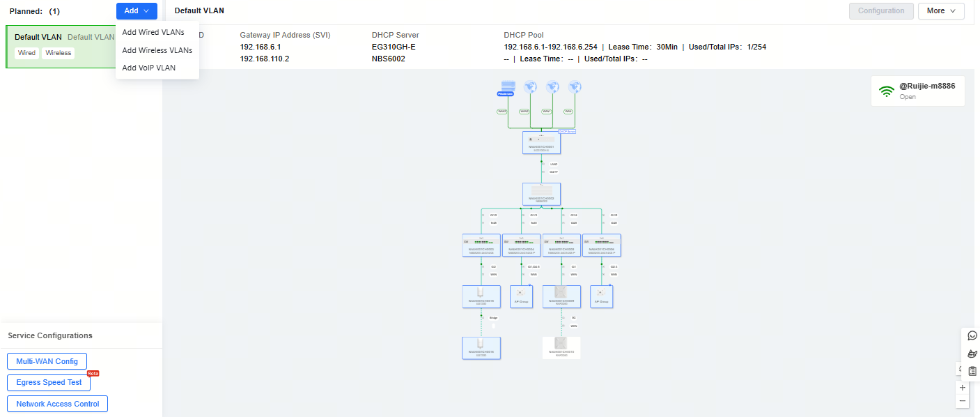Toggle the Wireless tag on Default VLAN
This screenshot has height=417, width=980.
[59, 53]
